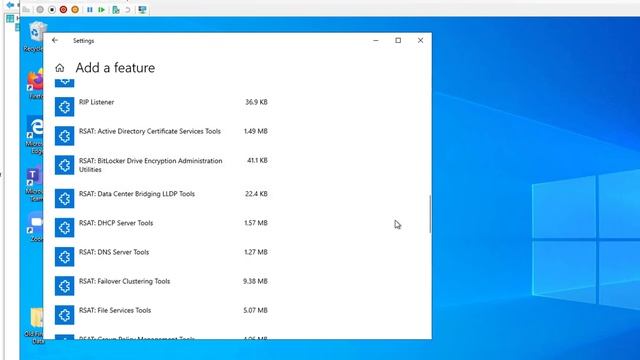Image resolution: width=640 pixels, height=360 pixels.
Task: Select the RSAT DHCP Server Tools icon
Action: click(64, 228)
